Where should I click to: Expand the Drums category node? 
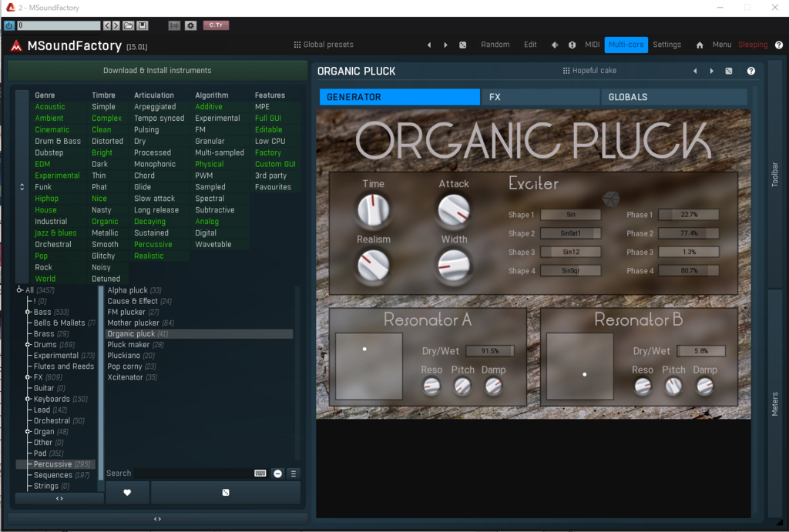point(29,345)
